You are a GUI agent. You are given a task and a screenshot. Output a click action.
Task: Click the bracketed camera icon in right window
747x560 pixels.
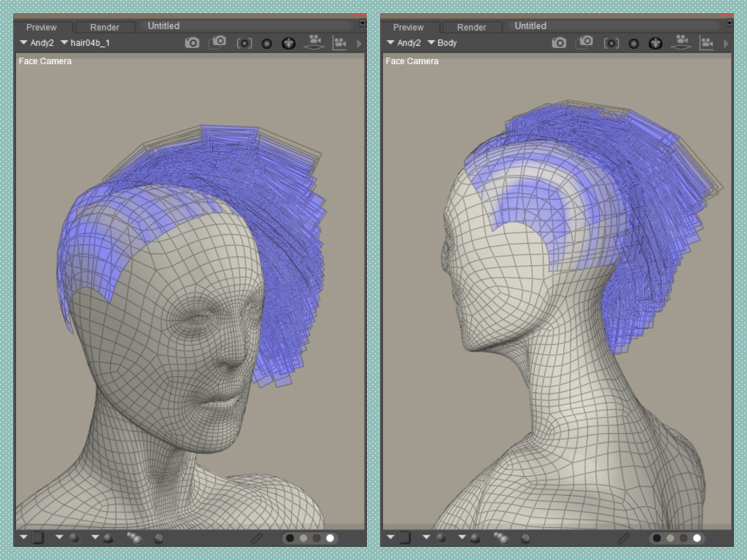click(611, 43)
